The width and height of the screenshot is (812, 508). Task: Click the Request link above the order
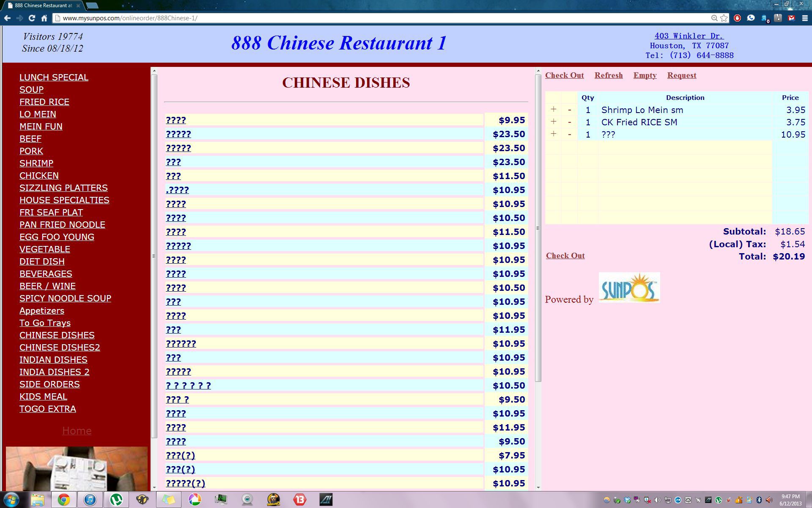(x=681, y=75)
